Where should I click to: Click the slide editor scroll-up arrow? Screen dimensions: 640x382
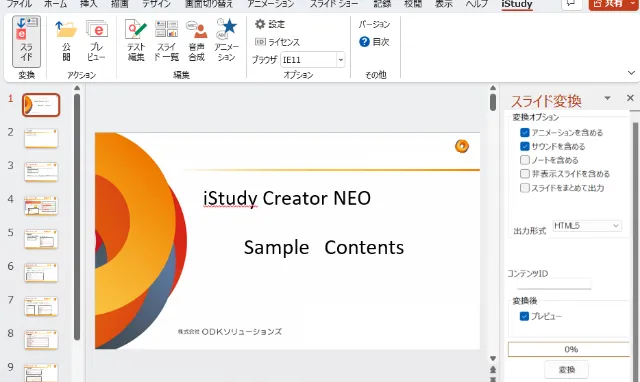tap(493, 88)
